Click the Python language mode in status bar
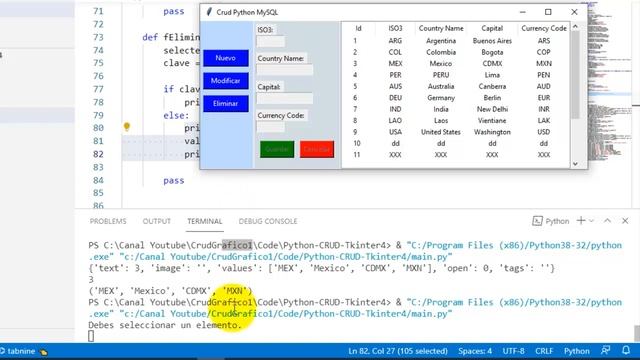 (576, 351)
